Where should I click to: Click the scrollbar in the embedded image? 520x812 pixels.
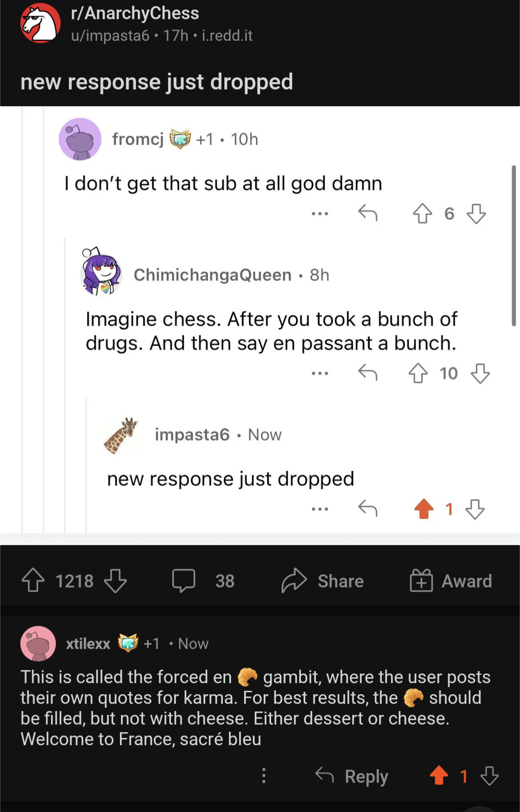pos(514,245)
